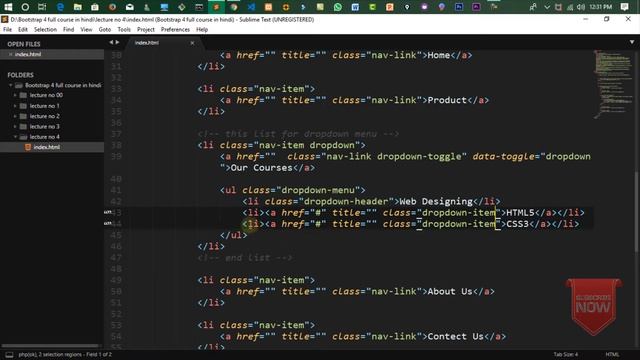Place cursor in "Contect Us" text

coord(455,336)
